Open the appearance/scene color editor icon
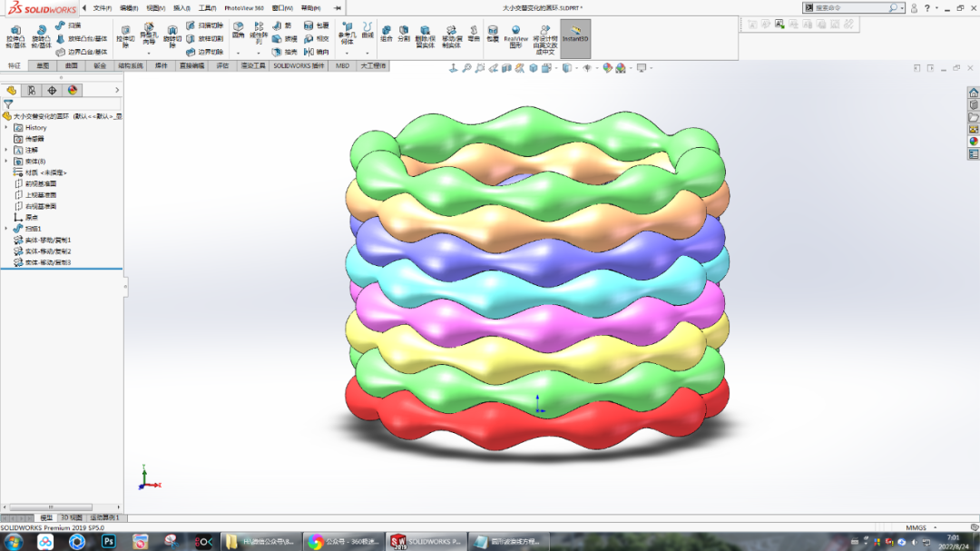The image size is (980, 551). pos(605,67)
